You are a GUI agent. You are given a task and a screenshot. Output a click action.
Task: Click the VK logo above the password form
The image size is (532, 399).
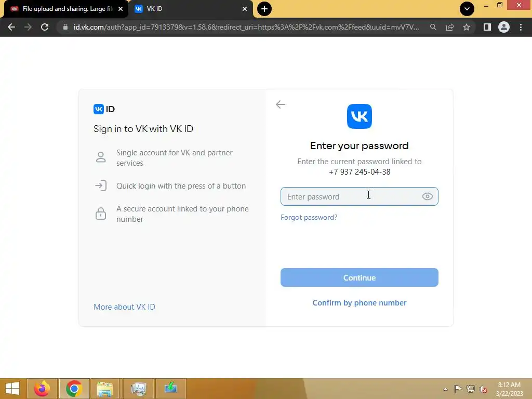[x=360, y=116]
